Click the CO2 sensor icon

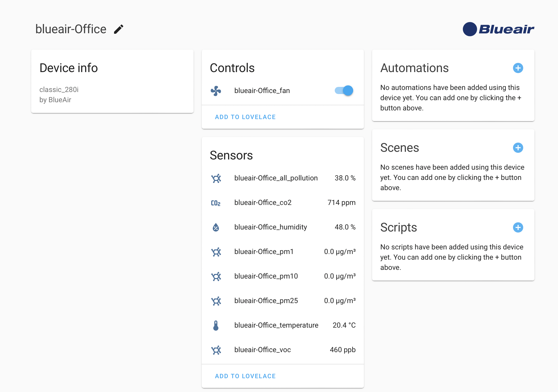pyautogui.click(x=216, y=203)
